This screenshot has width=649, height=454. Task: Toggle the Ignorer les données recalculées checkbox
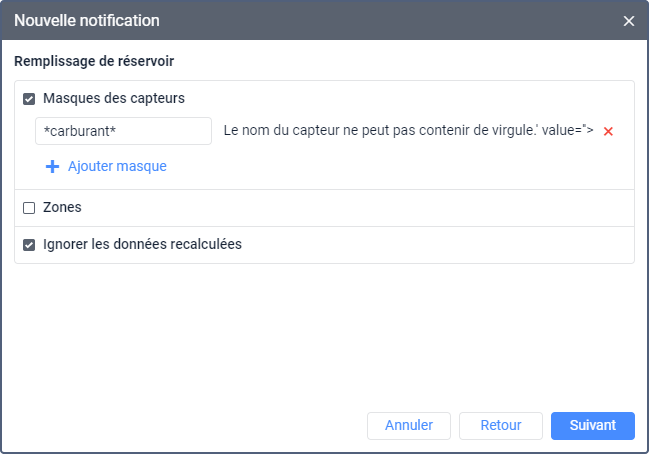click(29, 244)
